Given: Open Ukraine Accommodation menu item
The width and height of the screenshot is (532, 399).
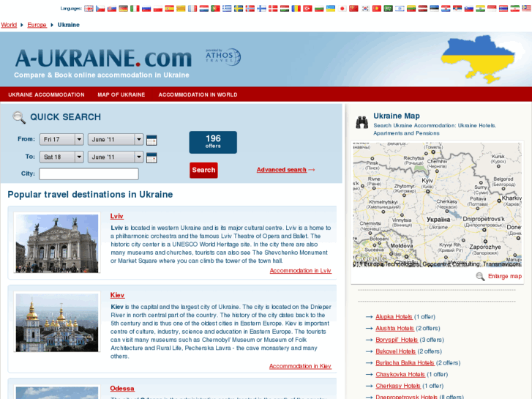Looking at the screenshot, I should 47,94.
